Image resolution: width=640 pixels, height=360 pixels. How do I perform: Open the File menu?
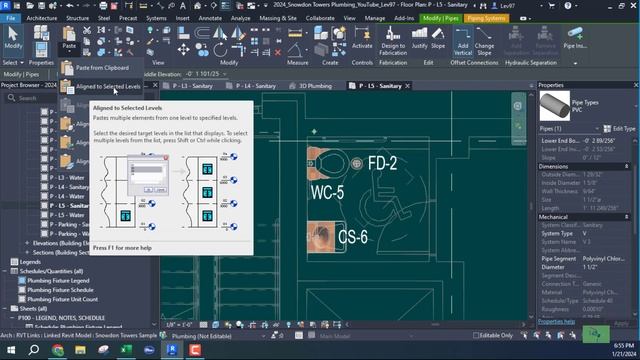(x=11, y=18)
